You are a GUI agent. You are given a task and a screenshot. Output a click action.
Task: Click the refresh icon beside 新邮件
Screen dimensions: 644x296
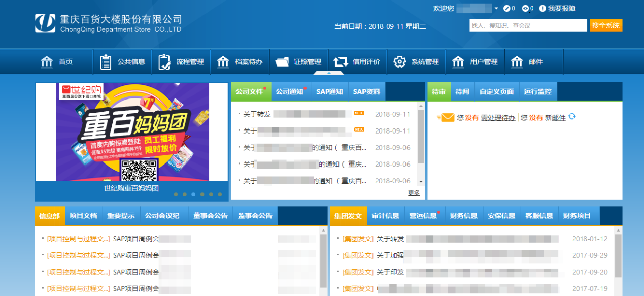click(572, 117)
